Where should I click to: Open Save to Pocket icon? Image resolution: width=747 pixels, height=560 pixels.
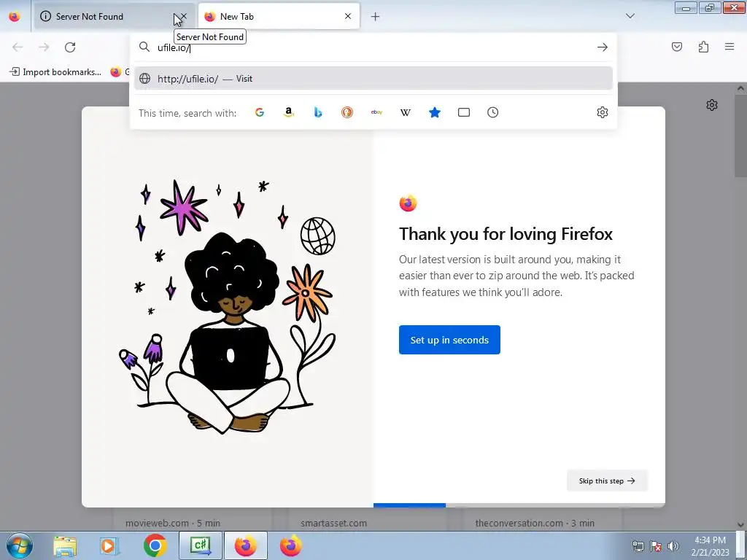click(x=676, y=47)
